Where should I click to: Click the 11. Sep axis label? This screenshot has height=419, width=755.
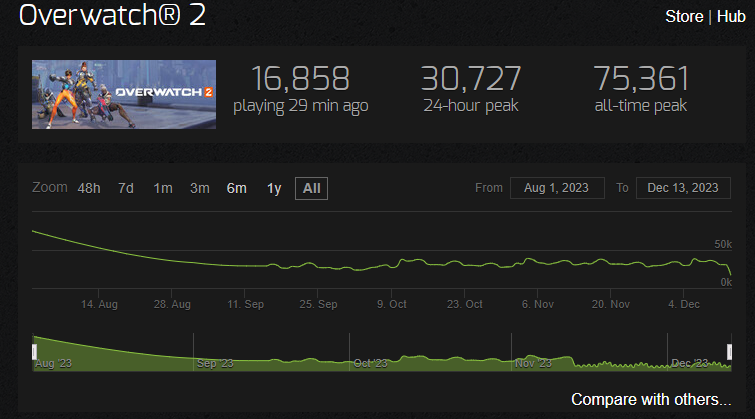(245, 304)
